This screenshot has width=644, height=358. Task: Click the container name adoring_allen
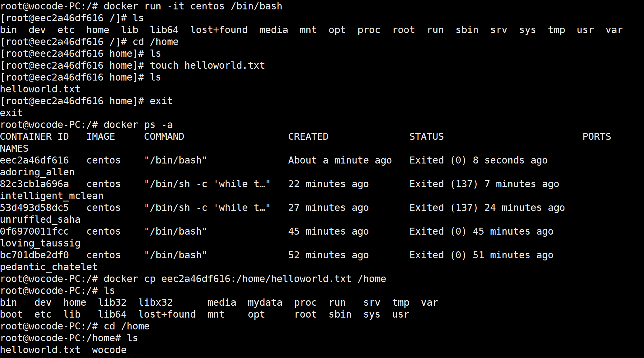point(37,172)
